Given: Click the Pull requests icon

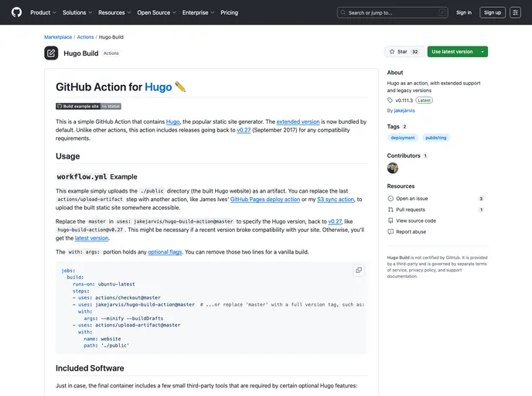Looking at the screenshot, I should tap(390, 210).
